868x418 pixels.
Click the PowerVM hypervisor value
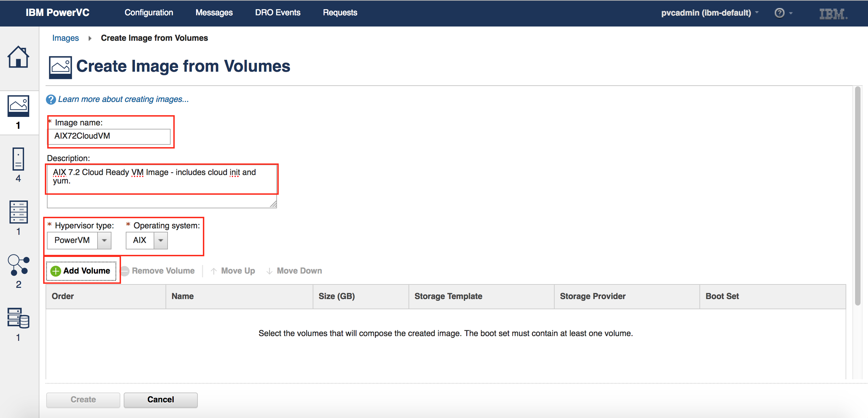[72, 240]
